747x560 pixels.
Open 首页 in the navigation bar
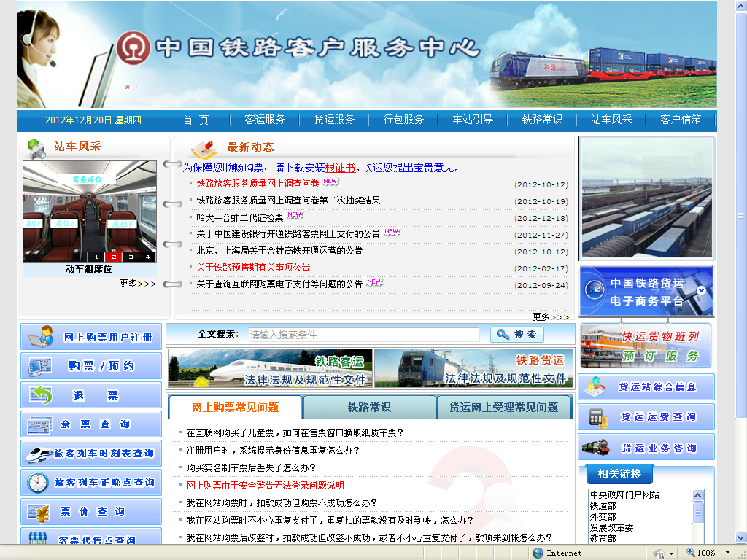point(196,120)
